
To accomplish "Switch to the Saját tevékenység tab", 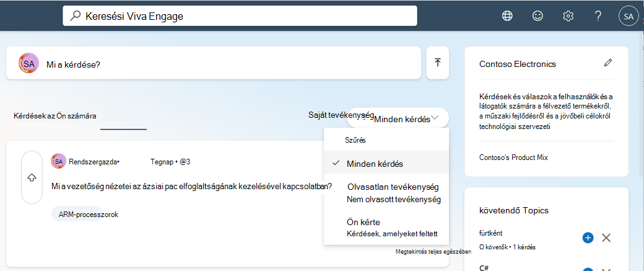I will click(x=341, y=115).
